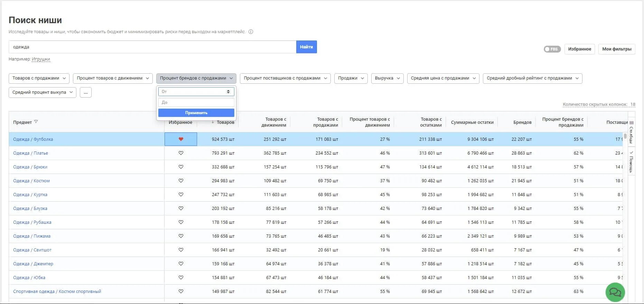
Task: Toggle heart for Одежда / Брюки row
Action: [181, 167]
